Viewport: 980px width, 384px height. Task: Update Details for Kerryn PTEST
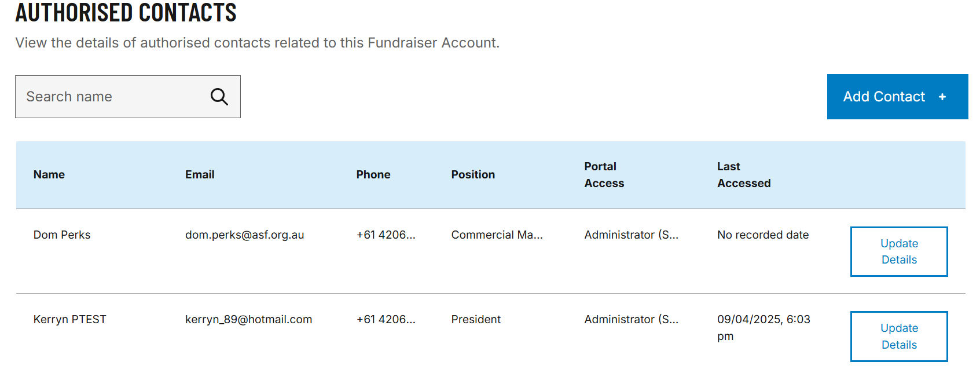(899, 337)
